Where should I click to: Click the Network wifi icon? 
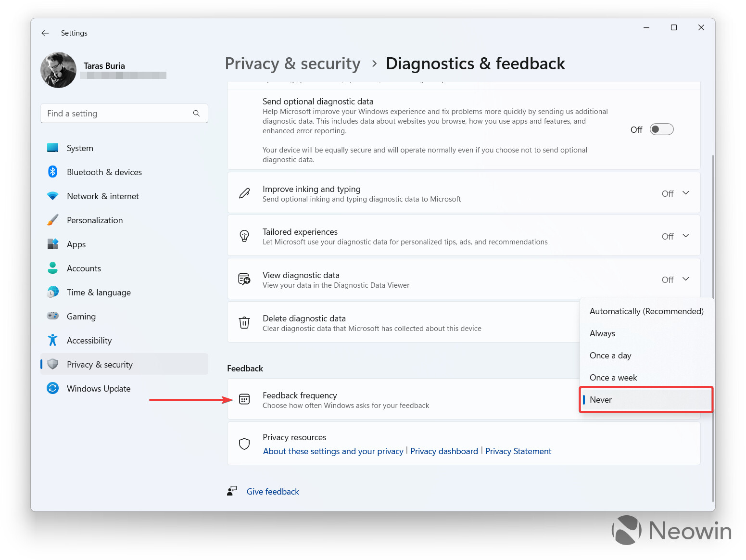tap(53, 196)
